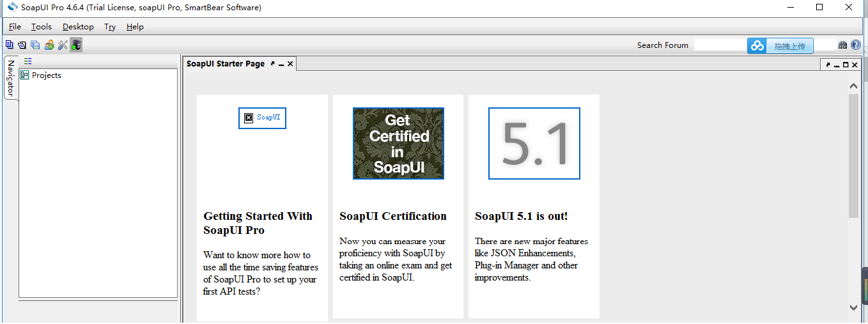Viewport: 868px width, 324px height.
Task: Minimize the SoapUI Starter Page tab
Action: (281, 64)
